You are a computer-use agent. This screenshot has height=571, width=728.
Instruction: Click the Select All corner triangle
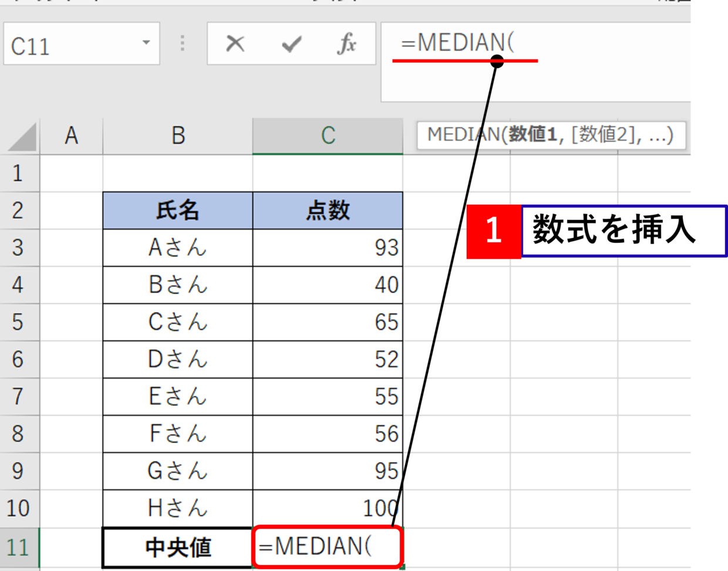tap(22, 137)
